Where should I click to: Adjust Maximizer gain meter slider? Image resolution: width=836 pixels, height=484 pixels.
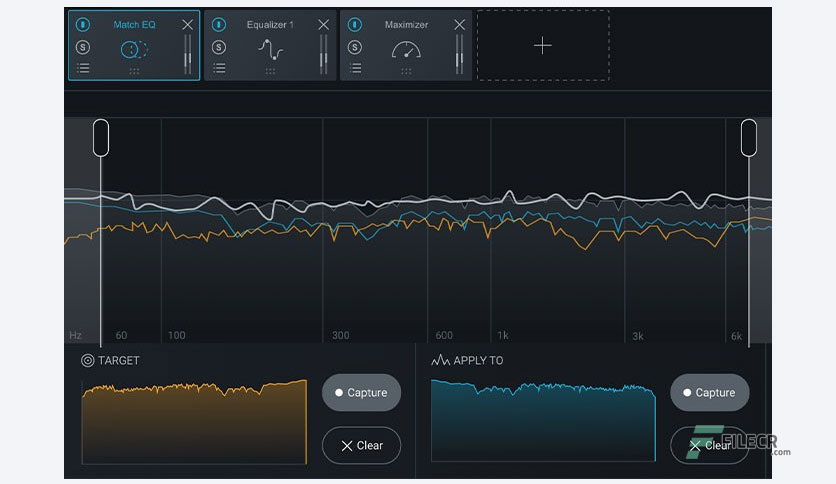pos(459,54)
